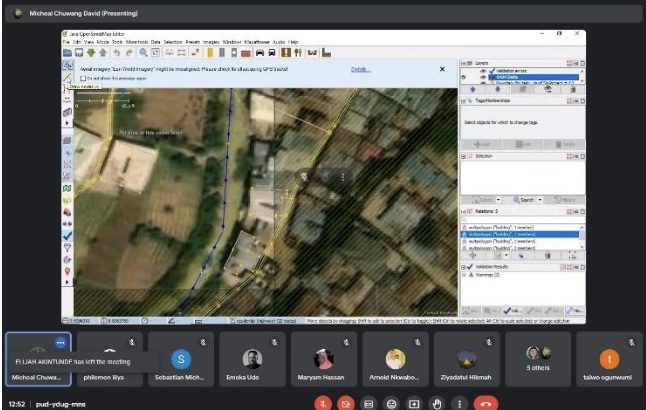This screenshot has height=410, width=646.
Task: Select the highlighted multipolygon building relation row
Action: (x=520, y=234)
